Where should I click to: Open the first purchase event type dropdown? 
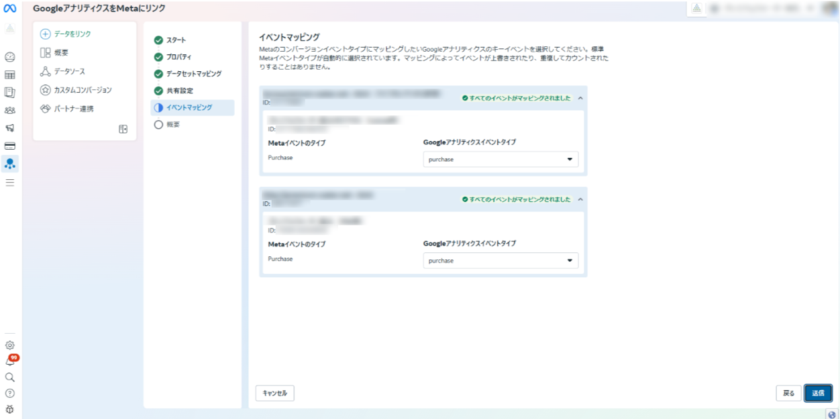pyautogui.click(x=500, y=159)
